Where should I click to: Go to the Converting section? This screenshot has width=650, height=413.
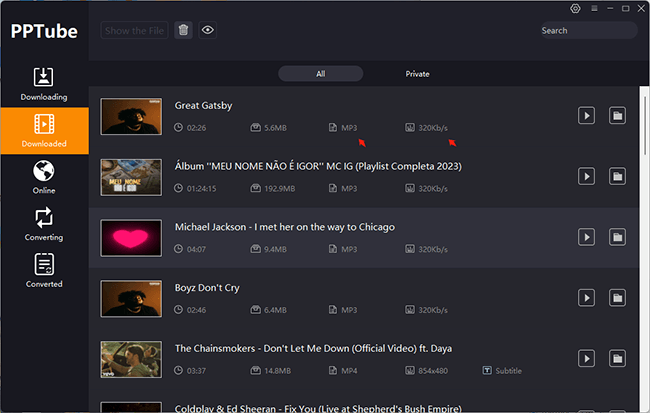click(44, 223)
